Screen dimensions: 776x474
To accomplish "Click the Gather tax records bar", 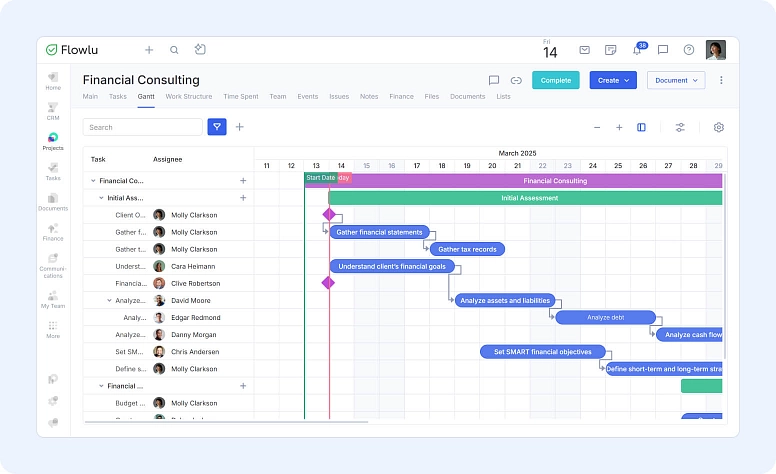I will point(467,249).
